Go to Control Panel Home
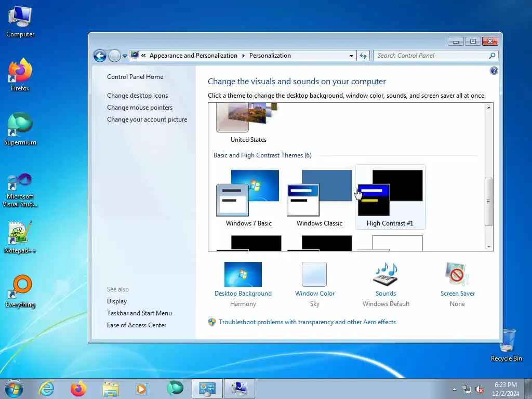The image size is (532, 399). [135, 77]
